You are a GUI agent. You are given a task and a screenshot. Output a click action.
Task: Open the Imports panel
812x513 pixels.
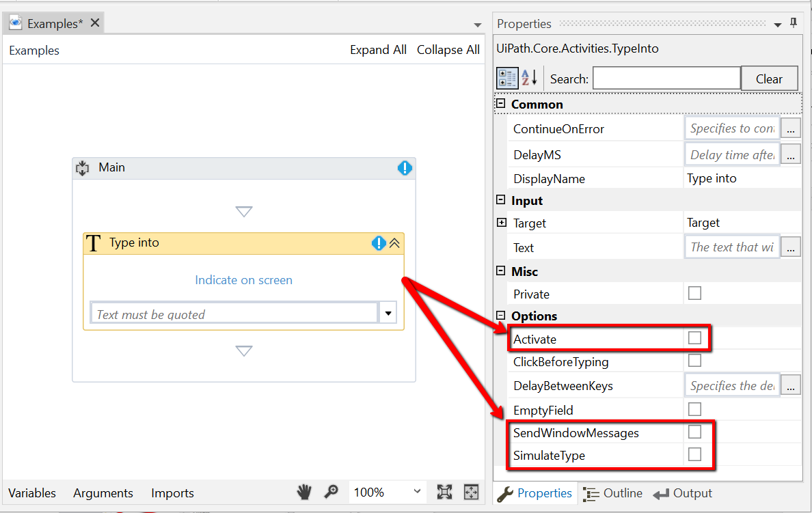click(x=172, y=493)
